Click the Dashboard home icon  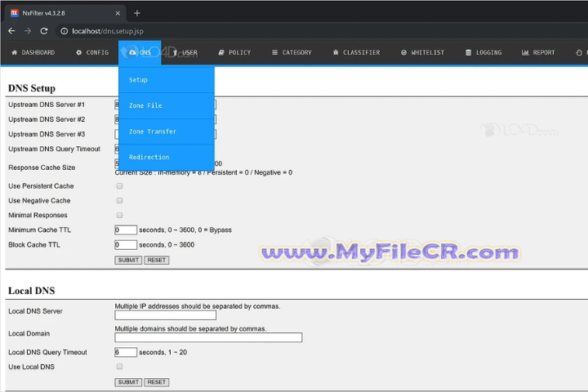click(14, 52)
